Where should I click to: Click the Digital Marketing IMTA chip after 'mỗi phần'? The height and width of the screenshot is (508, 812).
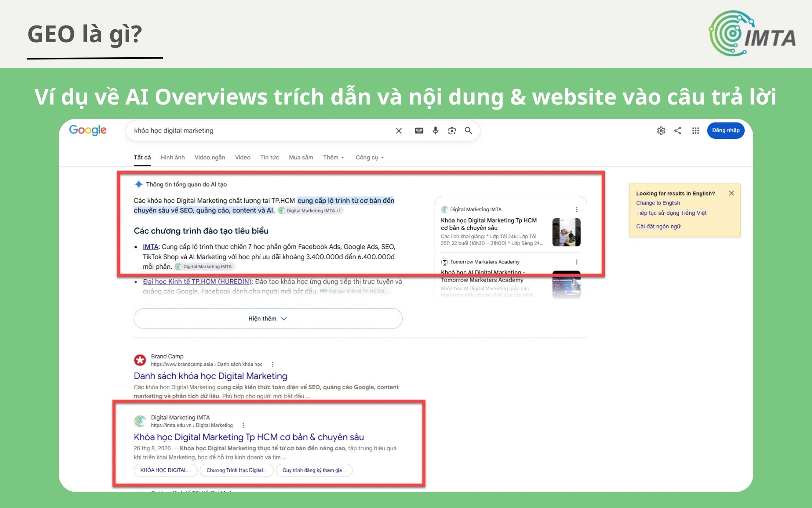(x=205, y=266)
